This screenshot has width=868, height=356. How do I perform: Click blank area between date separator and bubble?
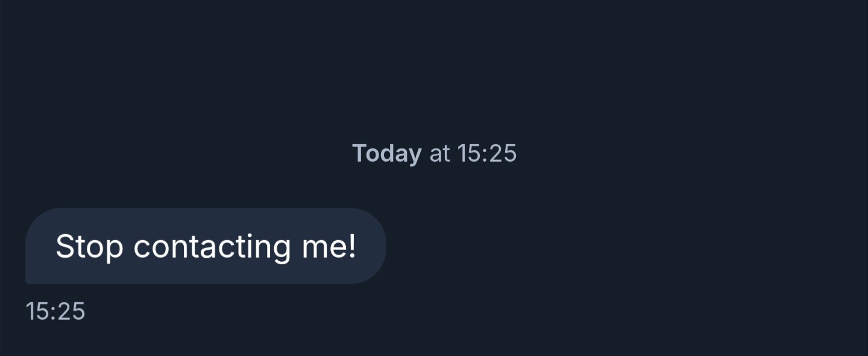pyautogui.click(x=434, y=188)
